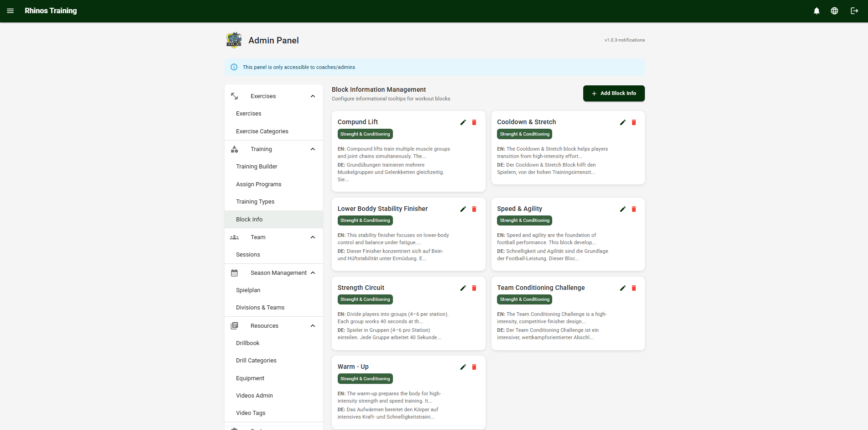
Task: Open the language globe selector
Action: pyautogui.click(x=834, y=11)
